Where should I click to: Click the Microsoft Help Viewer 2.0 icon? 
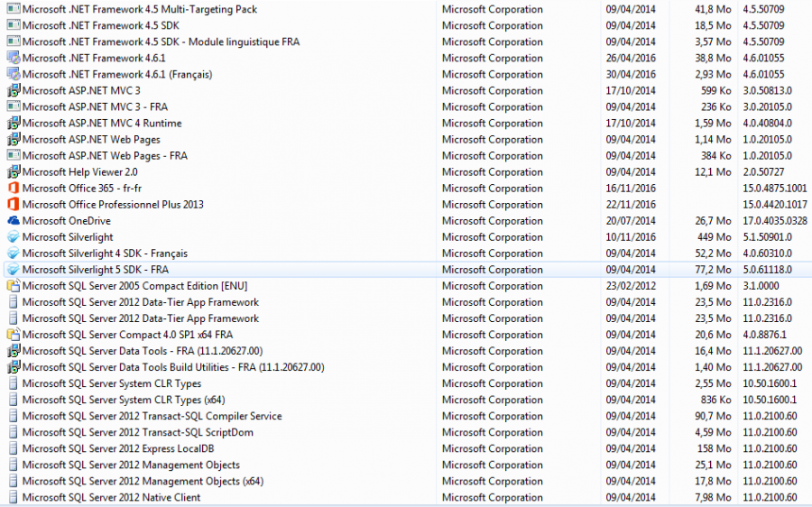(13, 172)
